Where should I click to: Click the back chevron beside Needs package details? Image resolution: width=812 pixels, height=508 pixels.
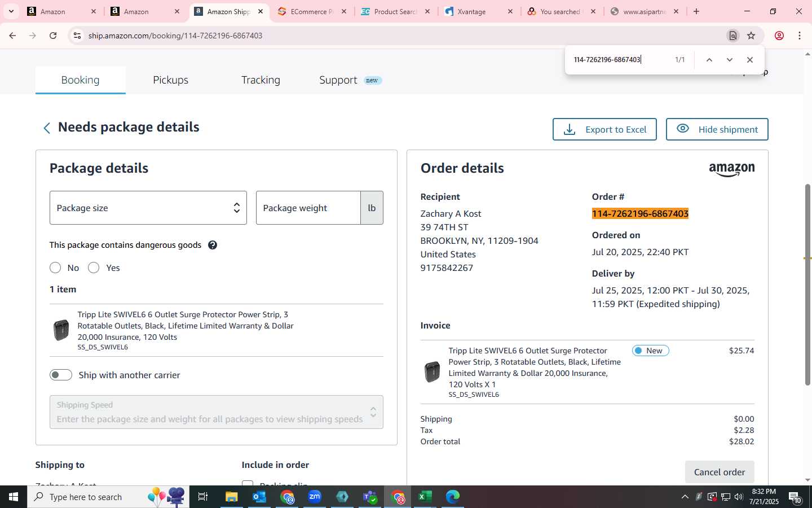47,128
